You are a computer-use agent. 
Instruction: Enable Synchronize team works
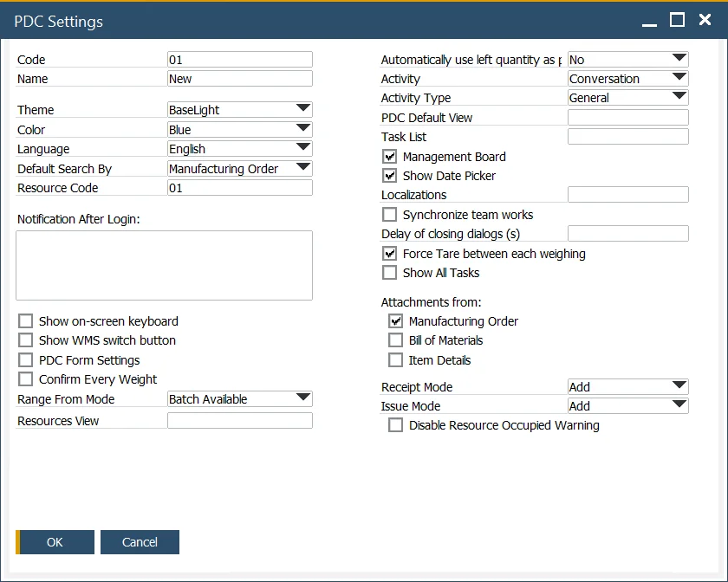[x=389, y=215]
